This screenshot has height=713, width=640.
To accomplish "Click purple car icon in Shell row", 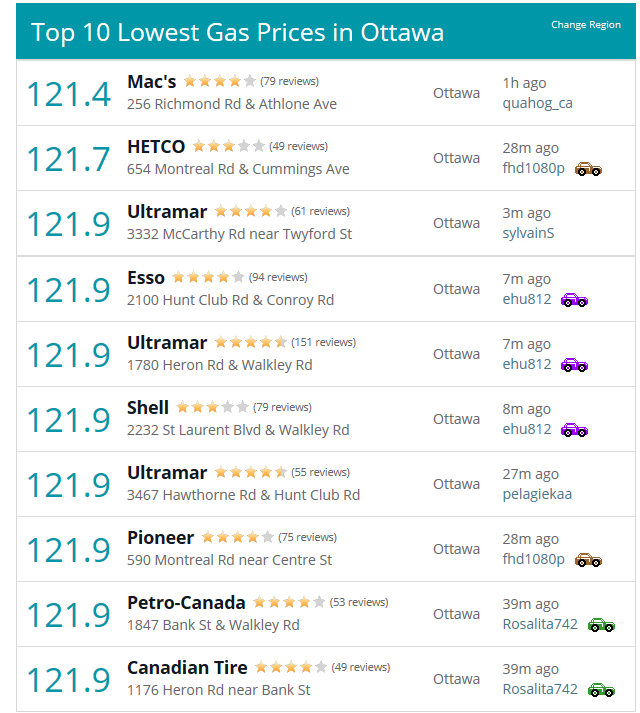I will pyautogui.click(x=574, y=430).
